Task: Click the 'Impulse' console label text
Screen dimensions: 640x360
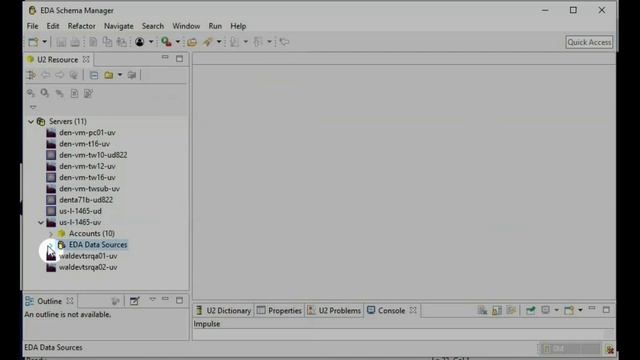Action: point(207,324)
